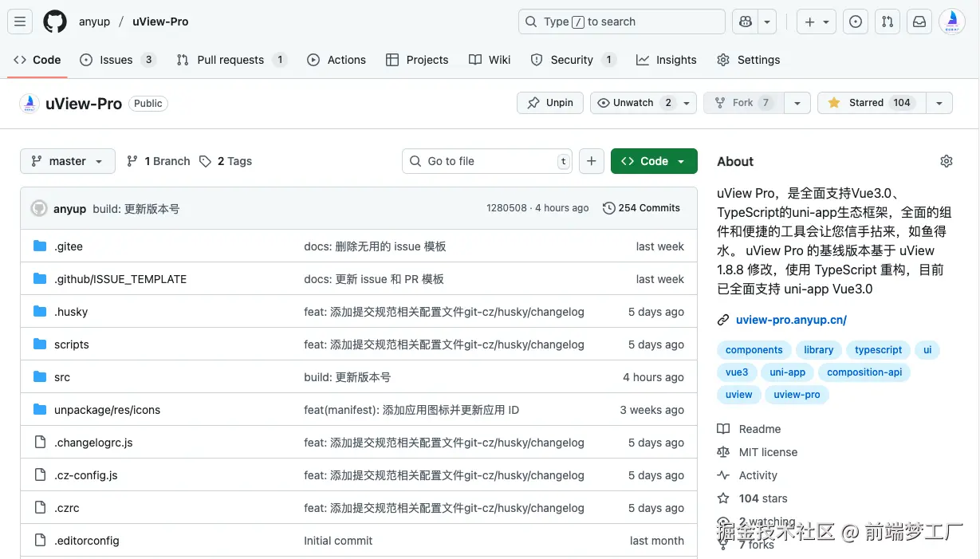Click the Fork button
The width and height of the screenshot is (980, 559).
(x=744, y=103)
